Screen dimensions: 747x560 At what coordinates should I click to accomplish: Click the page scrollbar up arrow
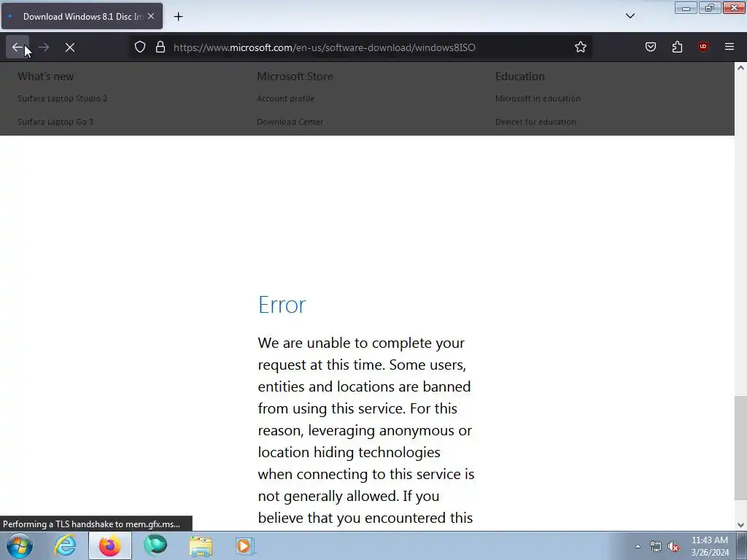coord(740,68)
